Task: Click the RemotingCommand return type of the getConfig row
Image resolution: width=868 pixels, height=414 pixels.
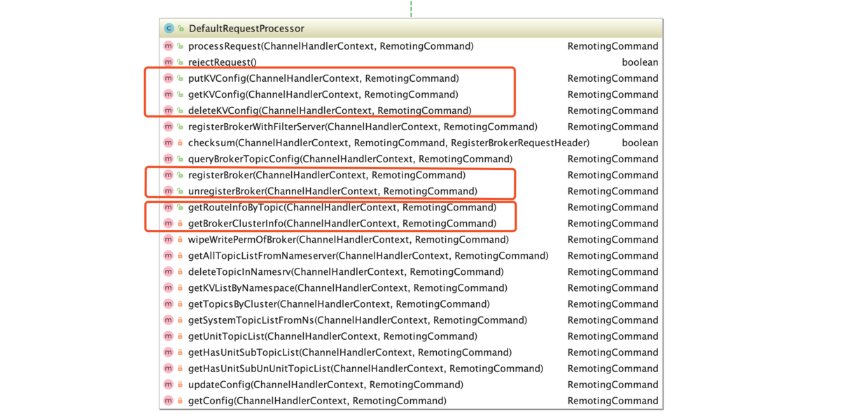Action: [x=613, y=401]
